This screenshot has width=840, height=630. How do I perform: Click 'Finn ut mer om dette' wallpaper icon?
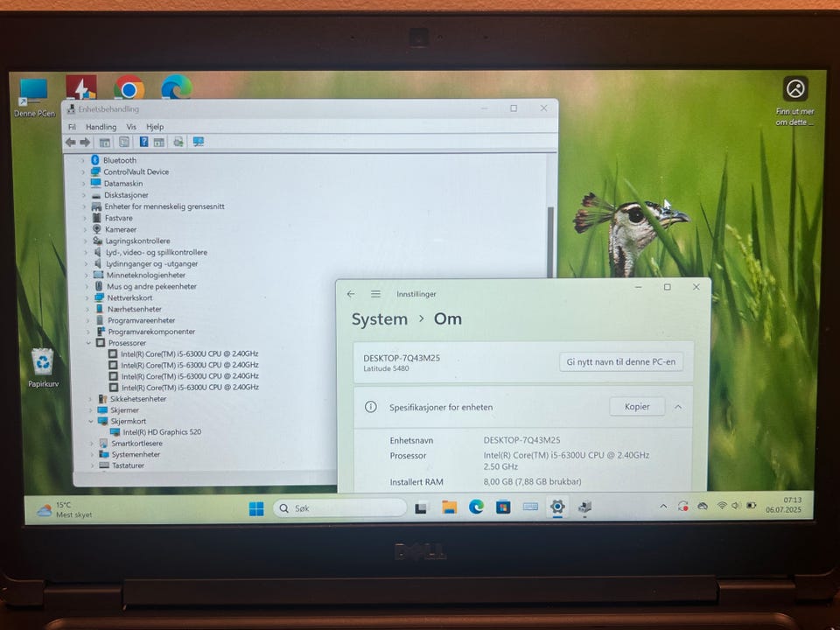(795, 101)
